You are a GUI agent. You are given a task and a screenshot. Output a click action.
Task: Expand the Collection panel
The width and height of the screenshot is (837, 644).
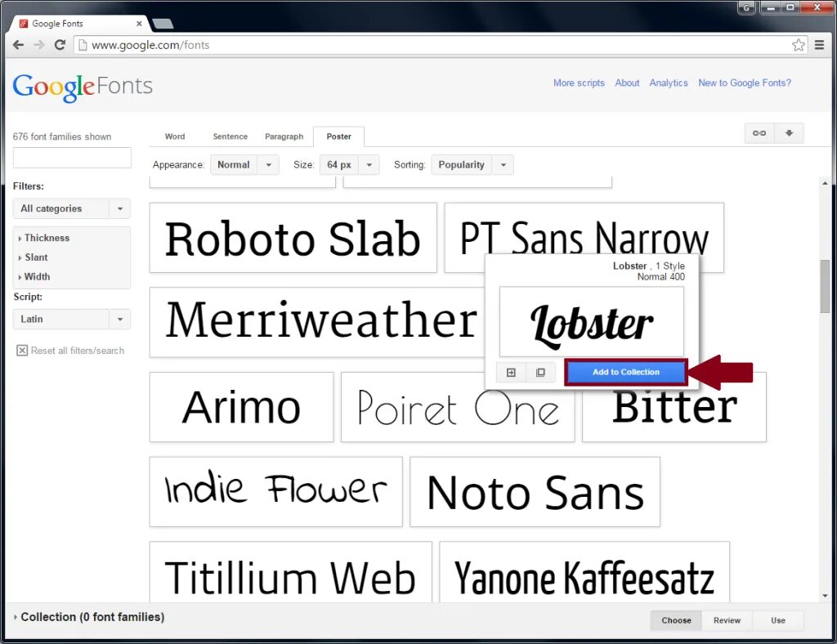(88, 617)
